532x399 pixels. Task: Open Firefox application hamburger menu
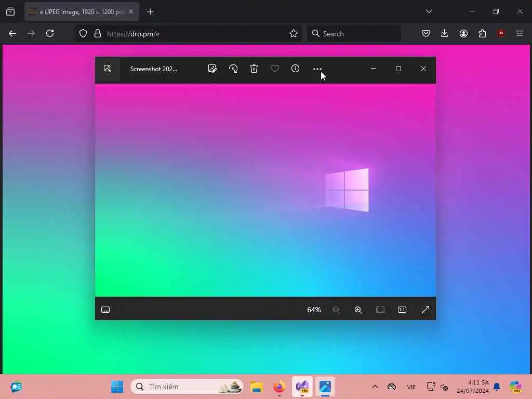click(x=520, y=34)
